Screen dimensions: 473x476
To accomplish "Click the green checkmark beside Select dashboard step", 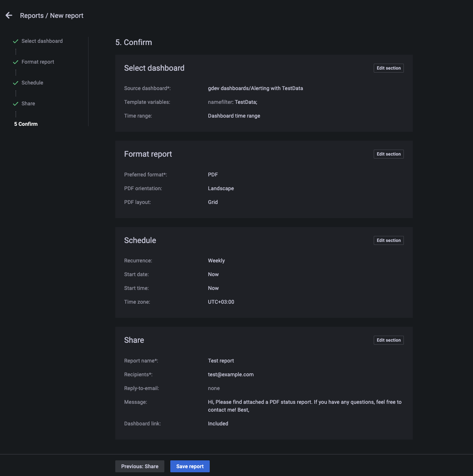I will pyautogui.click(x=16, y=41).
